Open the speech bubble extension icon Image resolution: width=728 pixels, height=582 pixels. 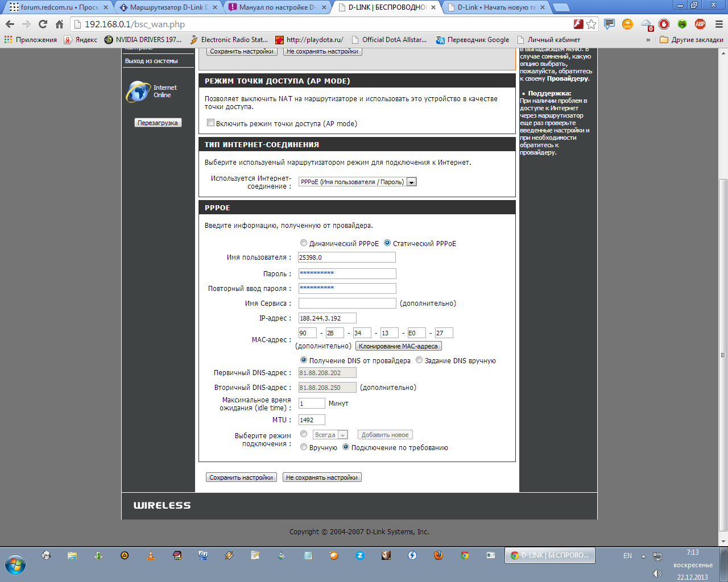(609, 24)
